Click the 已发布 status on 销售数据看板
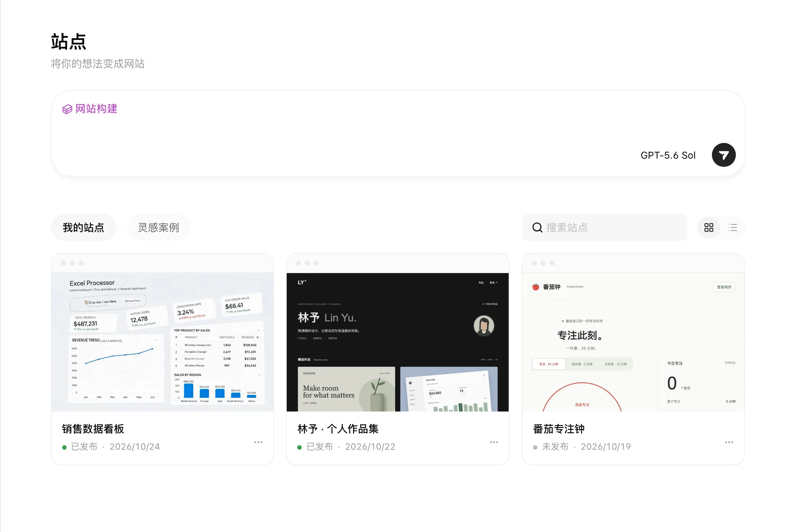The width and height of the screenshot is (795, 532). [x=84, y=447]
